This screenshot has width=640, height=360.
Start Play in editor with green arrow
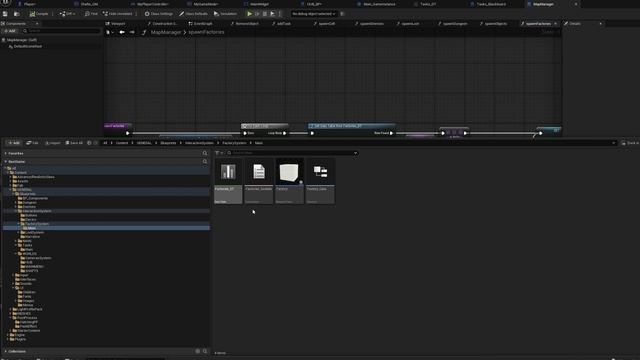tap(249, 14)
